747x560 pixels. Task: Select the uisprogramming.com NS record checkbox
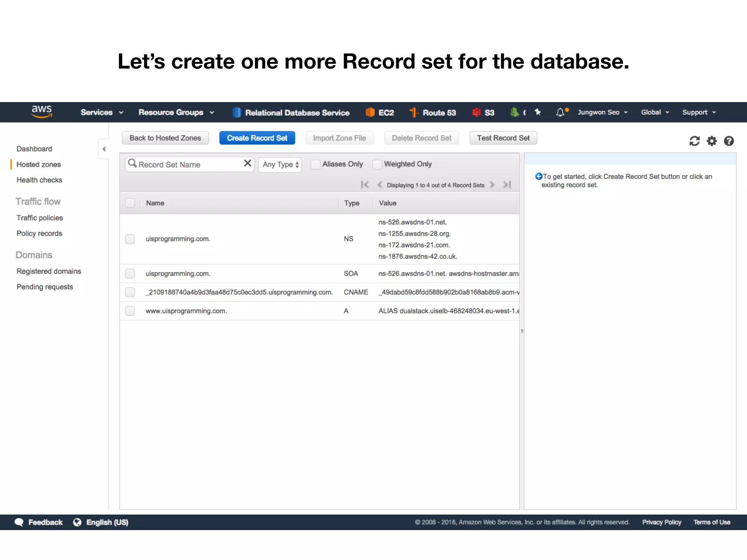pos(130,239)
